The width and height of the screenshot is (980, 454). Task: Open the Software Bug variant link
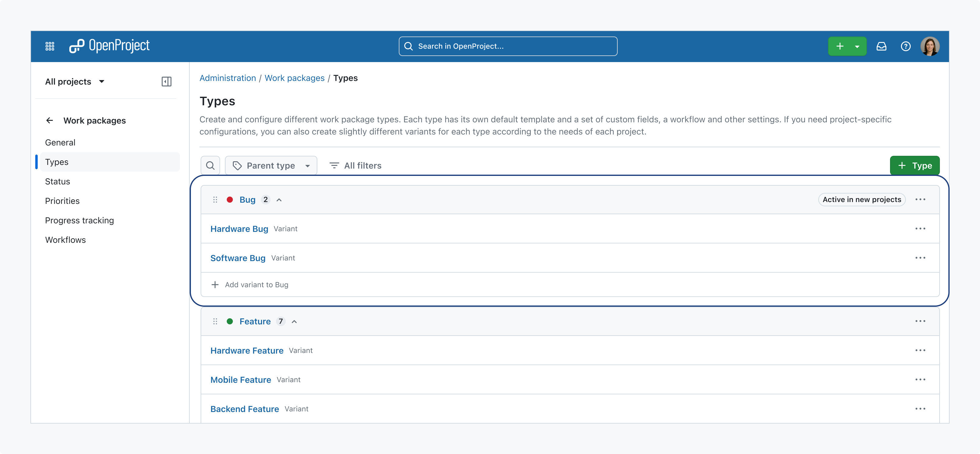point(238,258)
